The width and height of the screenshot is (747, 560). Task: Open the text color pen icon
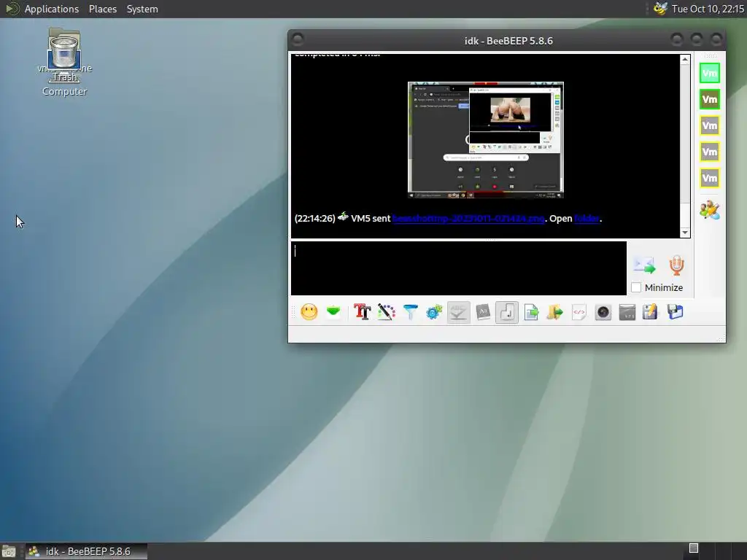pos(387,312)
